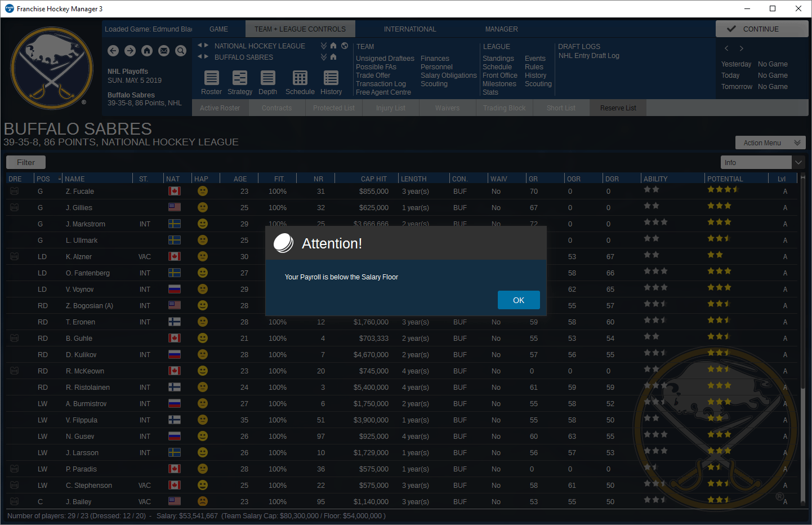This screenshot has height=525, width=812.
Task: Toggle dressed jersey for R. McKeown
Action: [x=15, y=371]
